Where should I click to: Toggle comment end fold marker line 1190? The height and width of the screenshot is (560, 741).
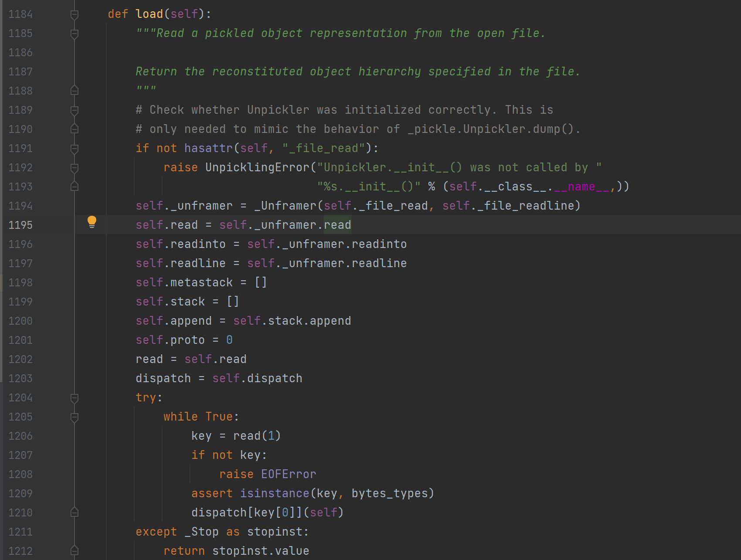click(74, 129)
